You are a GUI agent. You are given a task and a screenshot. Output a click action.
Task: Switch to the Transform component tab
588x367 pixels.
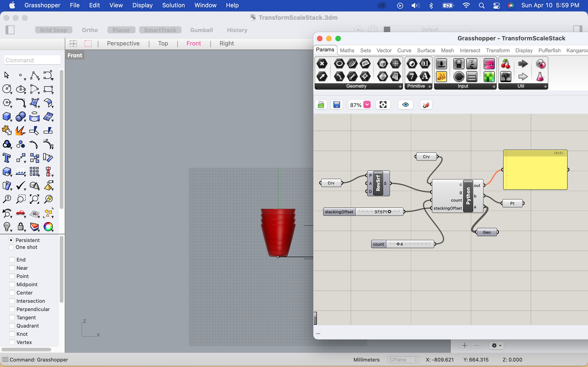click(498, 50)
